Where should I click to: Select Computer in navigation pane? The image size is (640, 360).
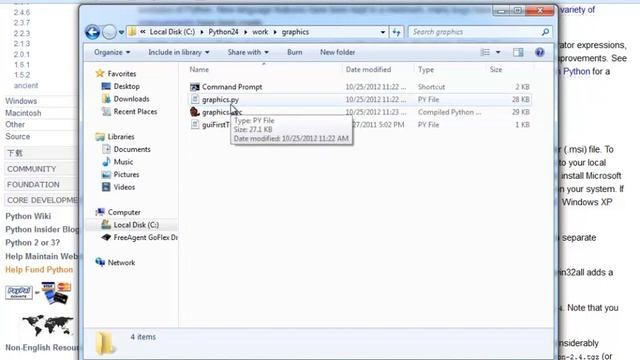[124, 212]
